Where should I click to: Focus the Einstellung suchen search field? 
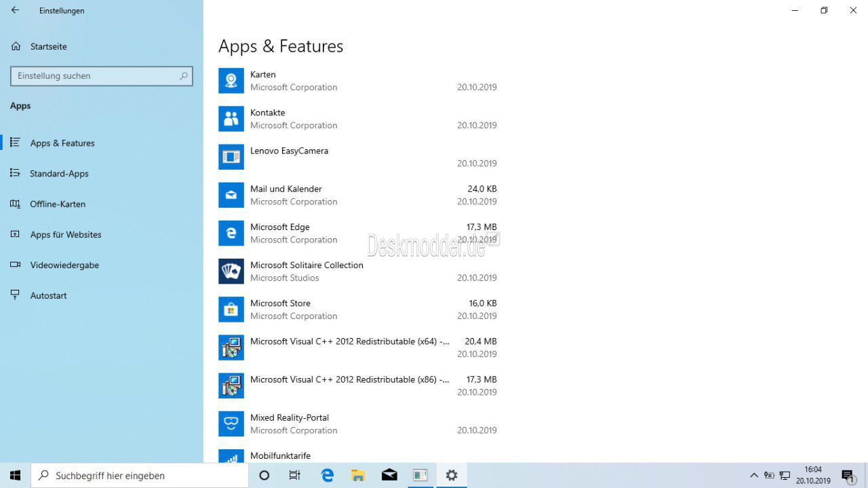click(x=102, y=76)
